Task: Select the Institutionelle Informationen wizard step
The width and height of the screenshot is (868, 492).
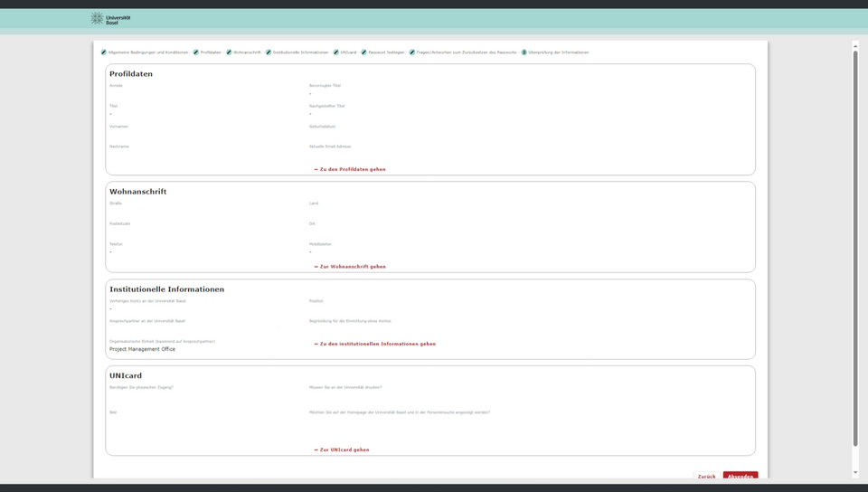Action: click(x=301, y=52)
